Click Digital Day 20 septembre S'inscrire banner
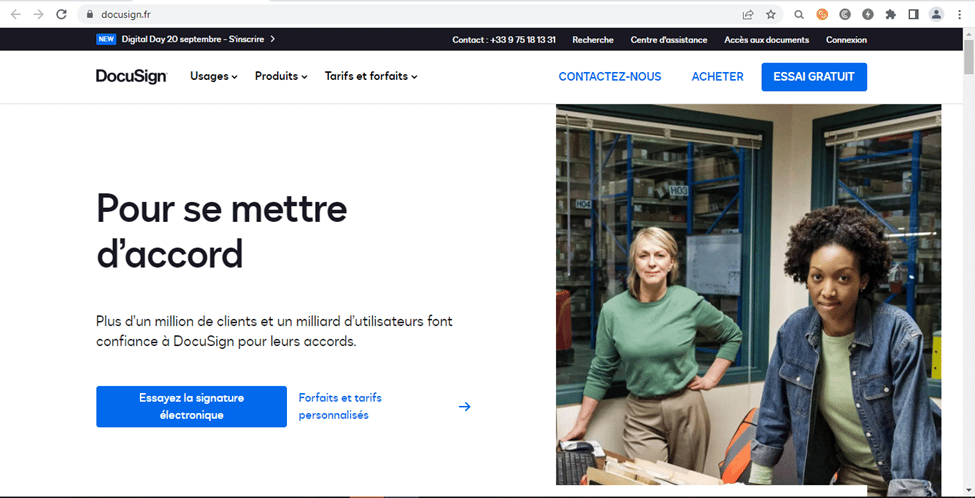Image resolution: width=975 pixels, height=498 pixels. pos(193,39)
